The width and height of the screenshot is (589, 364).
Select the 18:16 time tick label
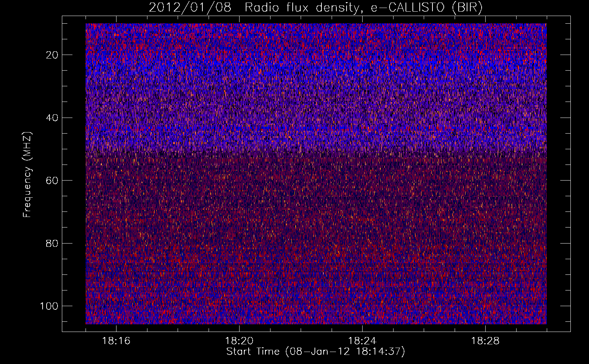(x=116, y=341)
